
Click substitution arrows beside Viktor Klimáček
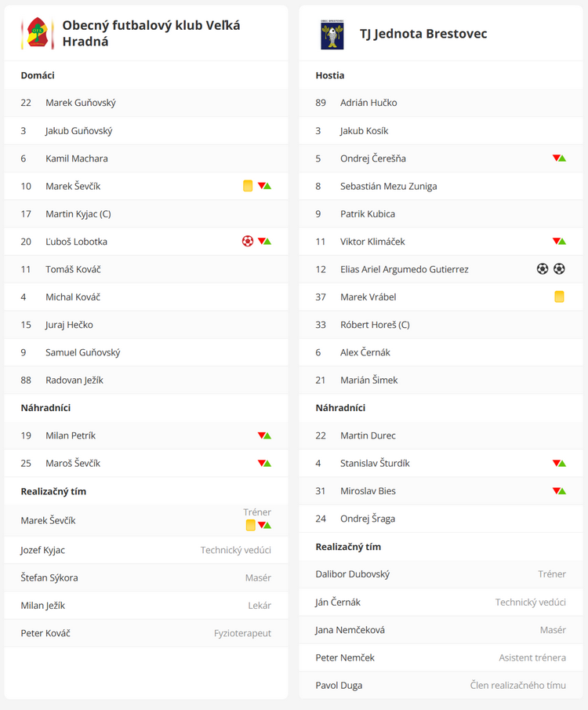pyautogui.click(x=559, y=242)
